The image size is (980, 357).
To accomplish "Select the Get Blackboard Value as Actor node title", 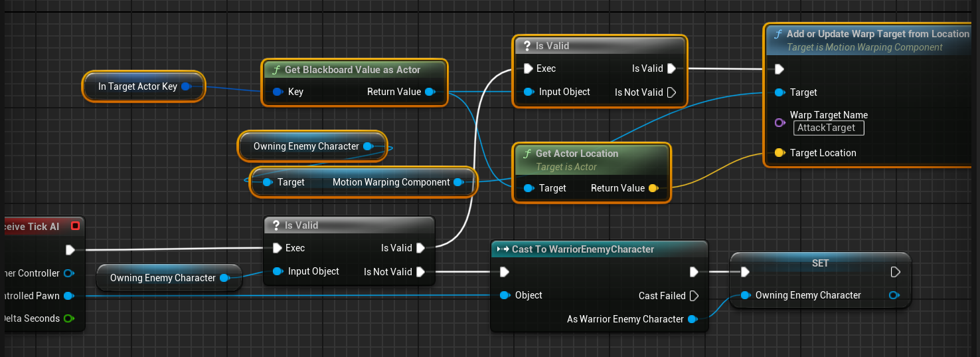I will pos(353,70).
